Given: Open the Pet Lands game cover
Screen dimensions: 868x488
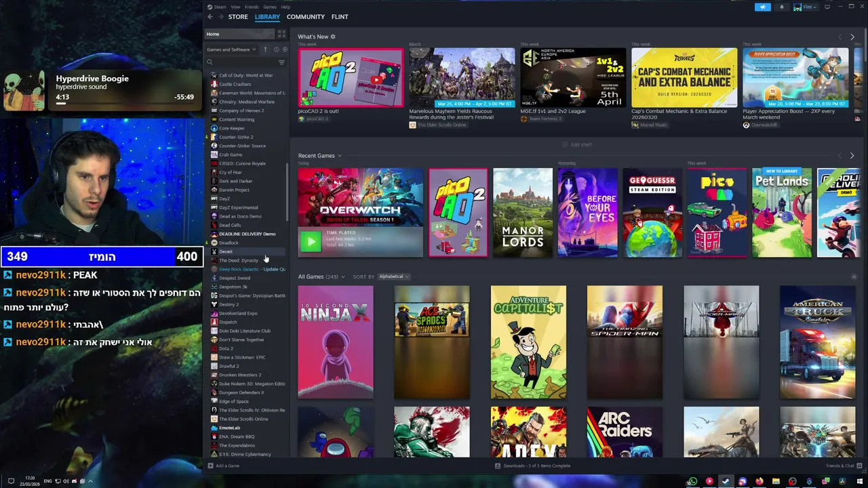Looking at the screenshot, I should [x=782, y=213].
